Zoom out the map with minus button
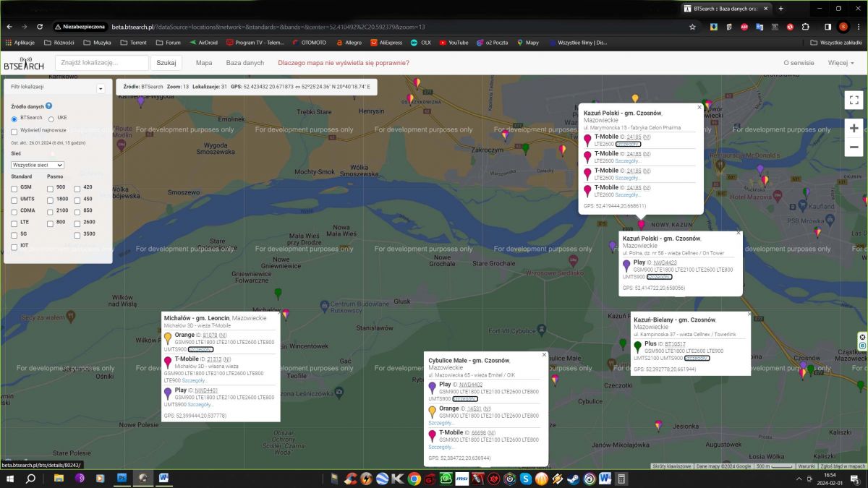868x488 pixels. (x=854, y=147)
